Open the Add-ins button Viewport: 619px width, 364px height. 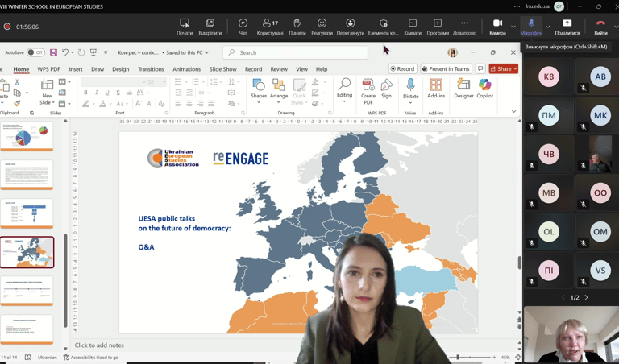tap(436, 89)
